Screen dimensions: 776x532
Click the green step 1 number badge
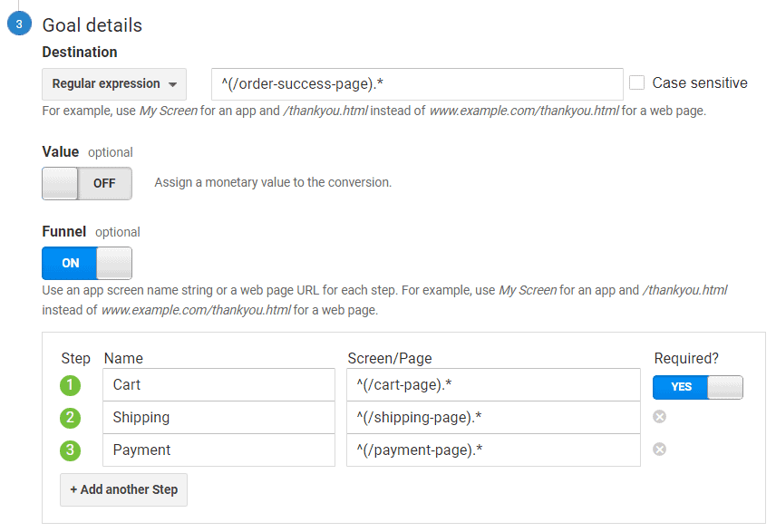[71, 385]
